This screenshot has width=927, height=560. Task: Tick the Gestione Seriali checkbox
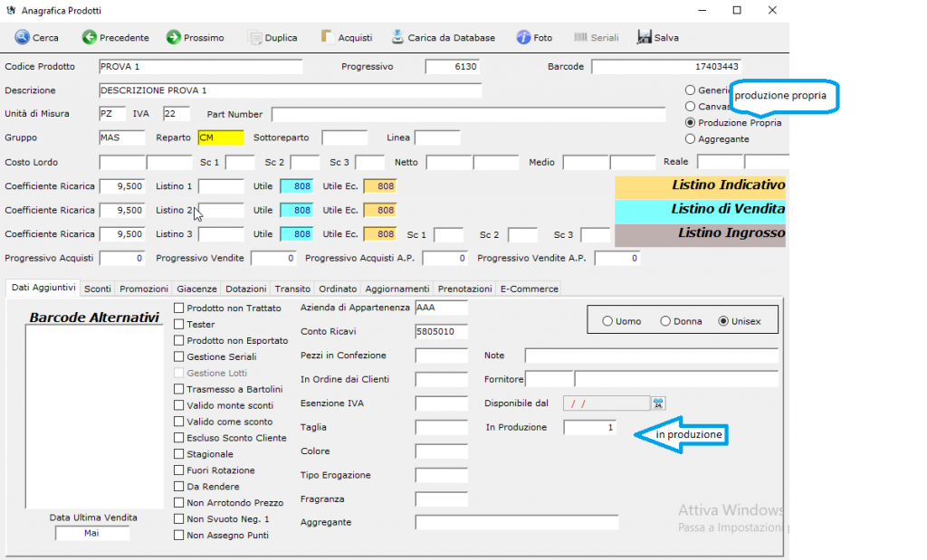(x=179, y=356)
